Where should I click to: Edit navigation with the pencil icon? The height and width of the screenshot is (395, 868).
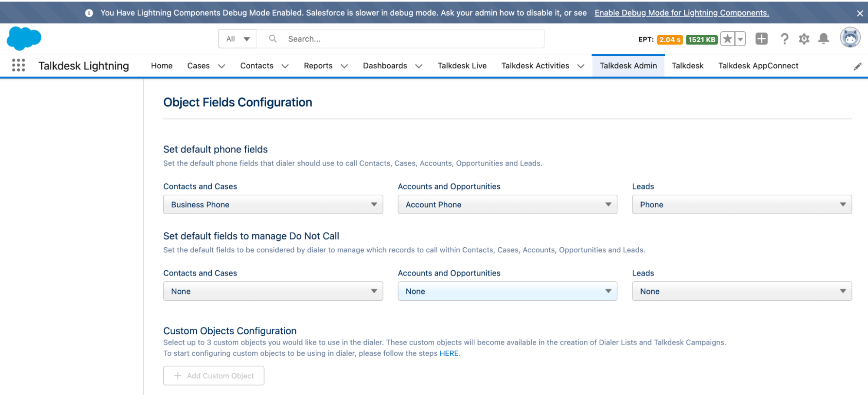pyautogui.click(x=858, y=66)
